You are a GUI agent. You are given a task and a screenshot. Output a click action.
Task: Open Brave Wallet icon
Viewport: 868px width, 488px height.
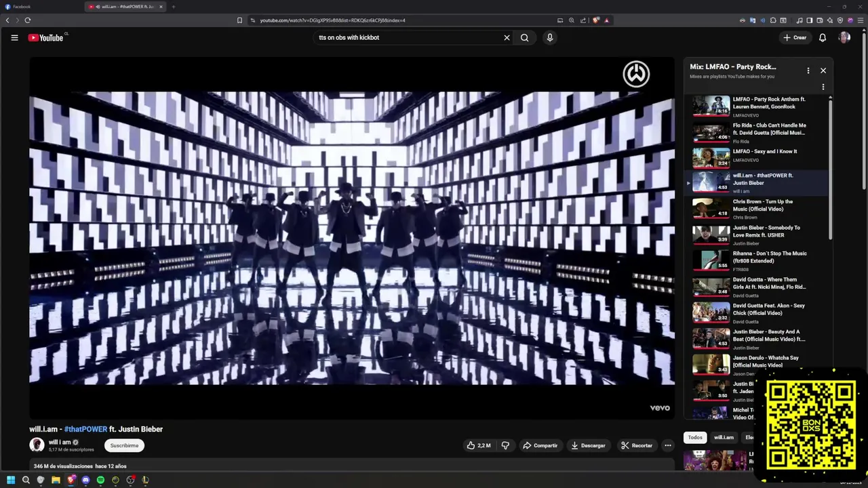click(x=820, y=20)
